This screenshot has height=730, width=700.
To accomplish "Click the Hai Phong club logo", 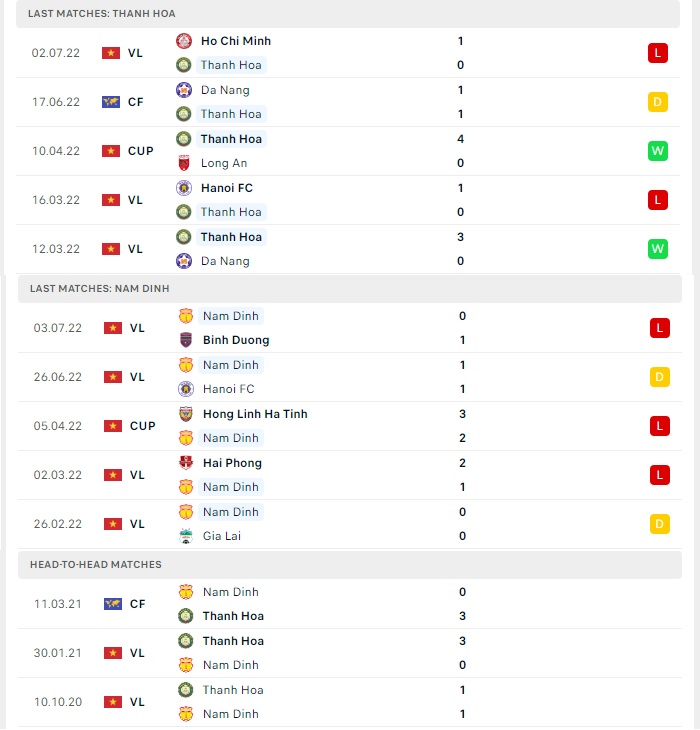I will [x=186, y=463].
